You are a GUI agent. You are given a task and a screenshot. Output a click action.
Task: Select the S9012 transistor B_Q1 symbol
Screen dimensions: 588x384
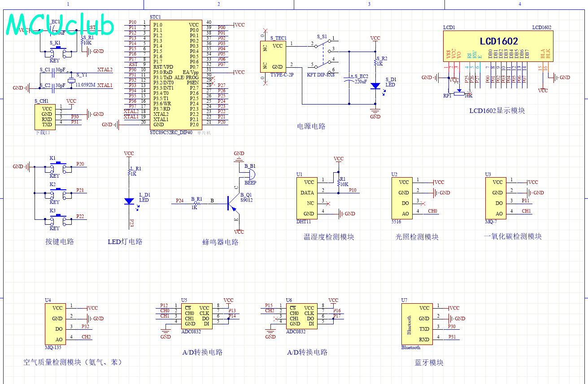tap(231, 203)
